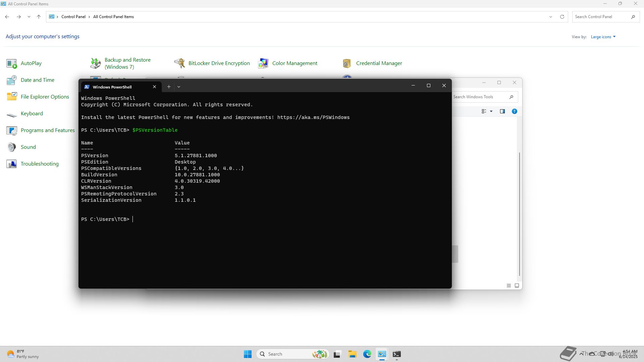Click the Control Panel breadcrumb
The image size is (644, 362).
click(x=73, y=17)
